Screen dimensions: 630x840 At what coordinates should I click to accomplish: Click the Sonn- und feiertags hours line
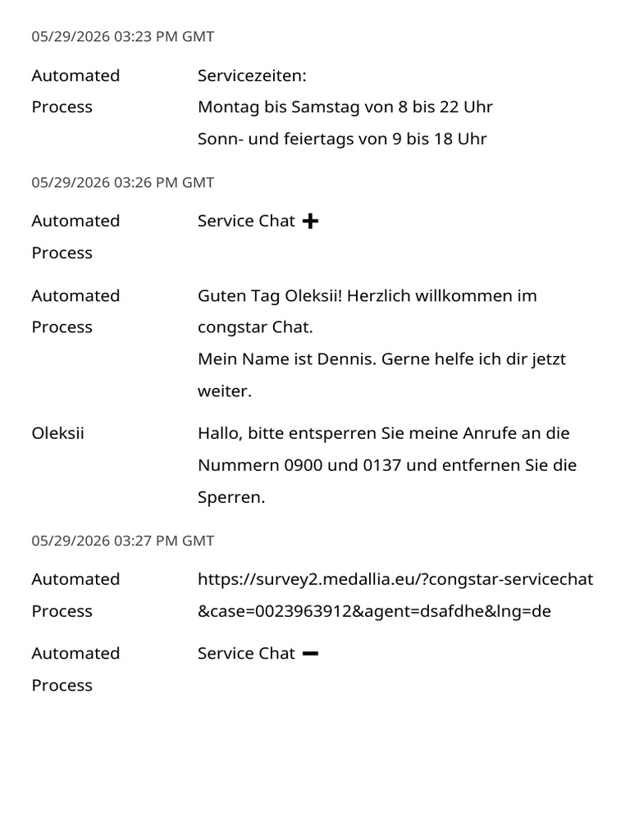(342, 139)
